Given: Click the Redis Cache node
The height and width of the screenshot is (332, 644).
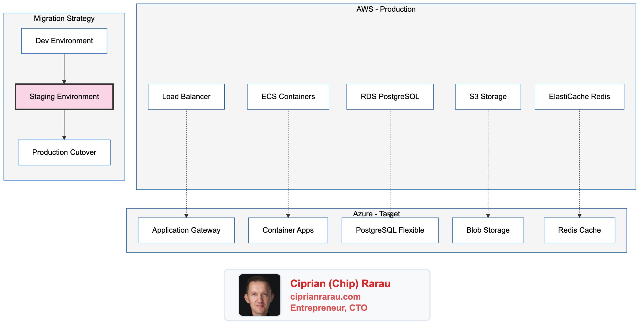Looking at the screenshot, I should click(579, 230).
